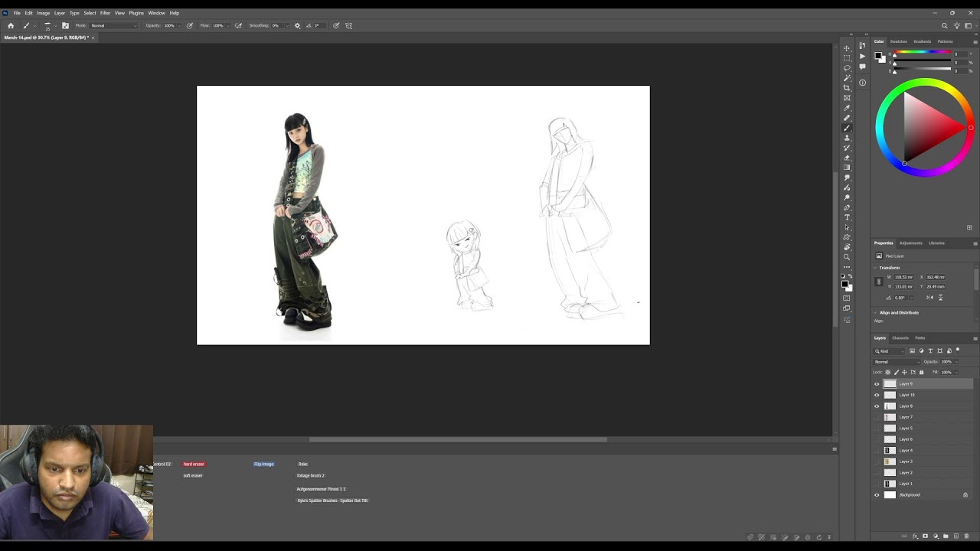The width and height of the screenshot is (980, 551).
Task: Delete layer using trash icon
Action: coord(966,536)
